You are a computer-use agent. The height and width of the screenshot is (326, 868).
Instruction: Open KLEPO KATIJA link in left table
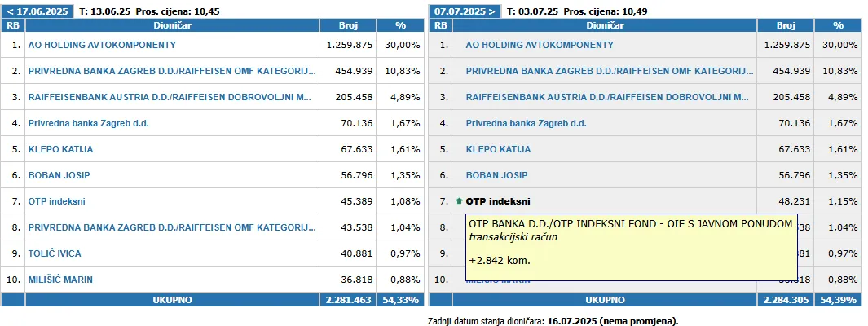coord(60,149)
